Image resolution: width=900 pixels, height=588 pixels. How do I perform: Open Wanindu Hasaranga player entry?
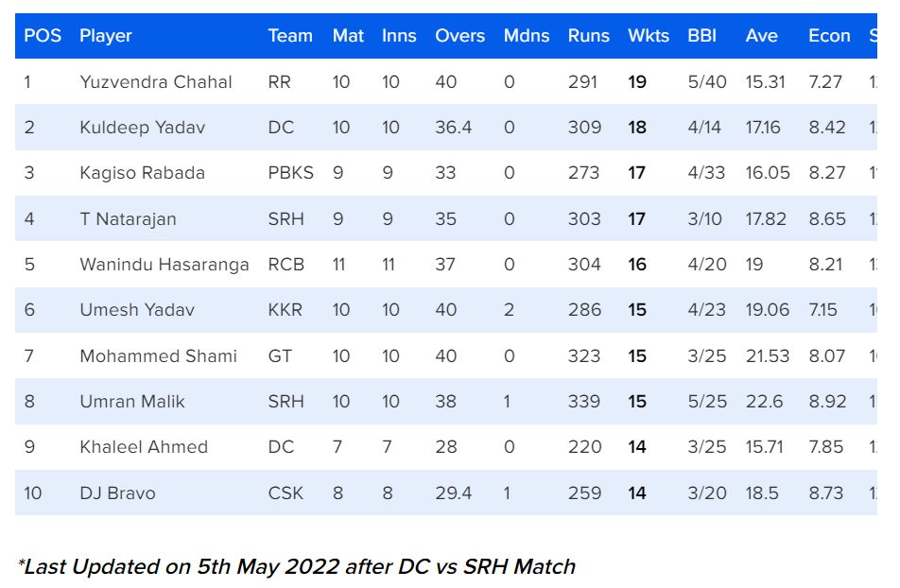pos(164,265)
